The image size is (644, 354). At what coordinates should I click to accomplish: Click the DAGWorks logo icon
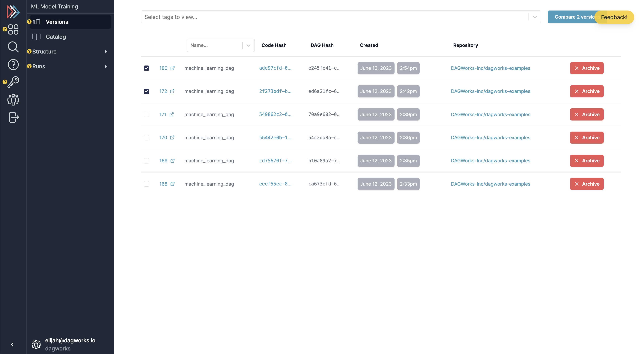[x=13, y=11]
